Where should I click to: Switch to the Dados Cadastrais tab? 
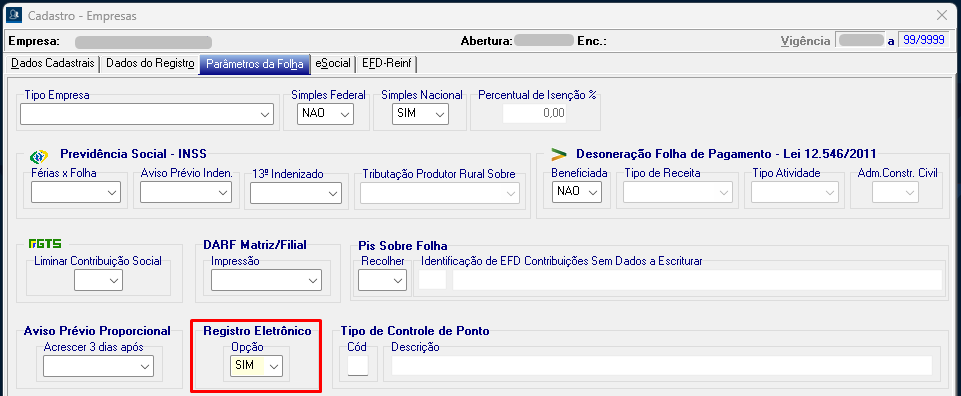pyautogui.click(x=53, y=63)
